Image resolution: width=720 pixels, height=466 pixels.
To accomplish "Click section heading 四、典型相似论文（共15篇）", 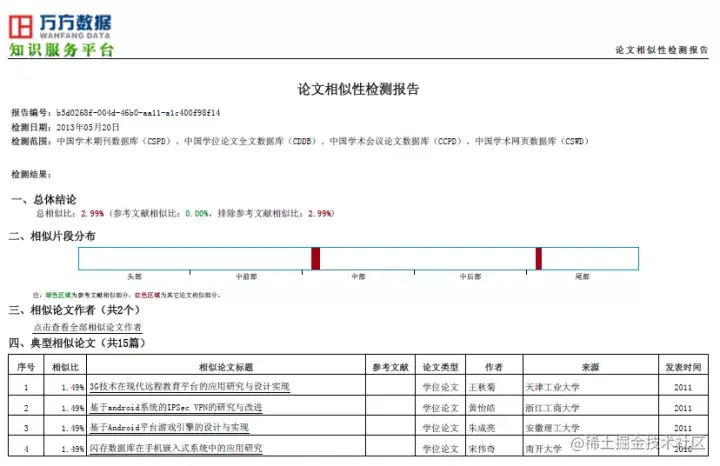I will pos(77,343).
